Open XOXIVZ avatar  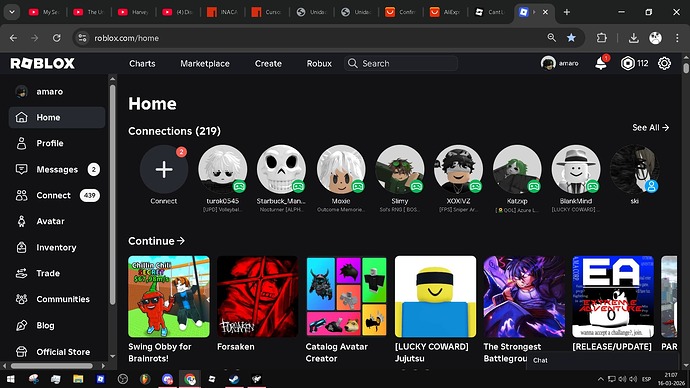(458, 169)
